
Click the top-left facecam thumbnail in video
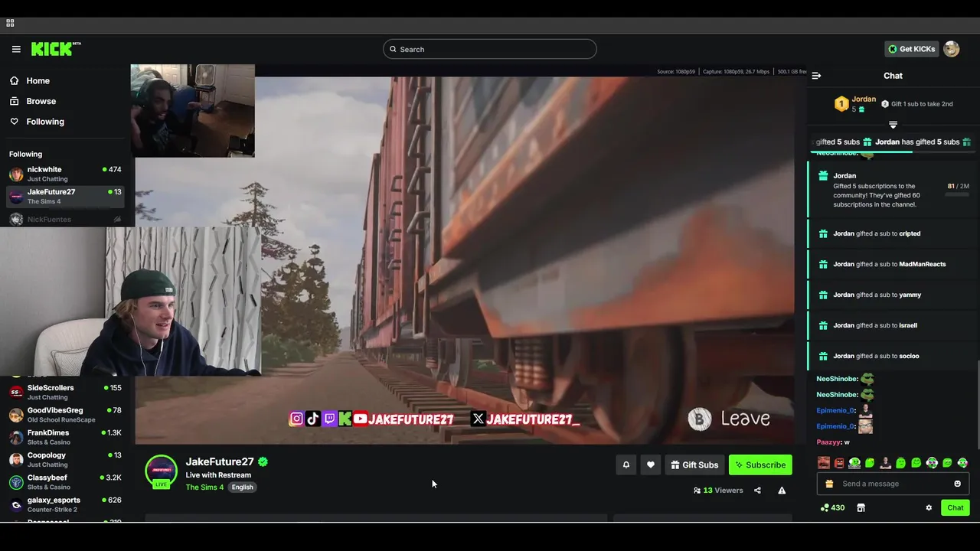(193, 111)
